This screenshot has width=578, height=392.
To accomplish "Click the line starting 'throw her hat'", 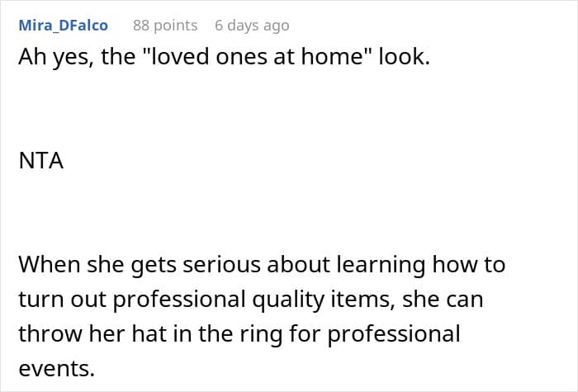I will pyautogui.click(x=239, y=334).
